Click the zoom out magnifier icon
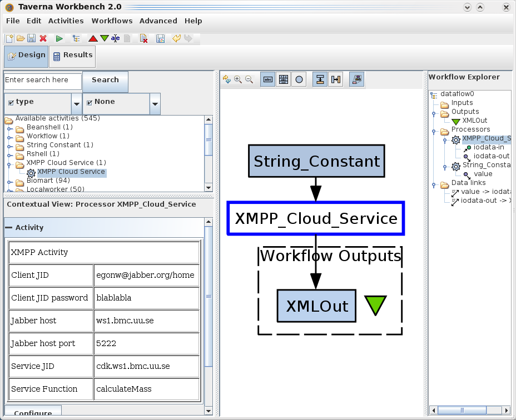 [x=249, y=79]
